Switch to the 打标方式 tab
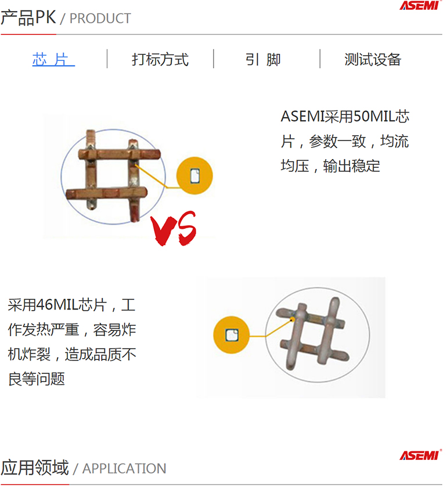 click(x=161, y=59)
